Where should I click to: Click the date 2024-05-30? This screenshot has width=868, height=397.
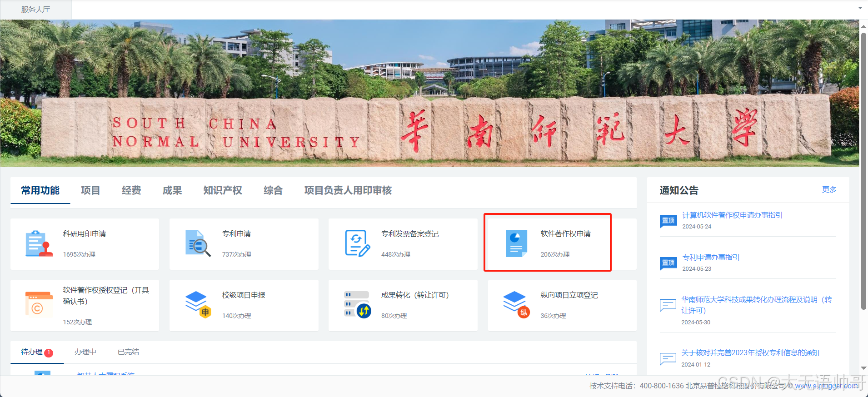click(696, 323)
